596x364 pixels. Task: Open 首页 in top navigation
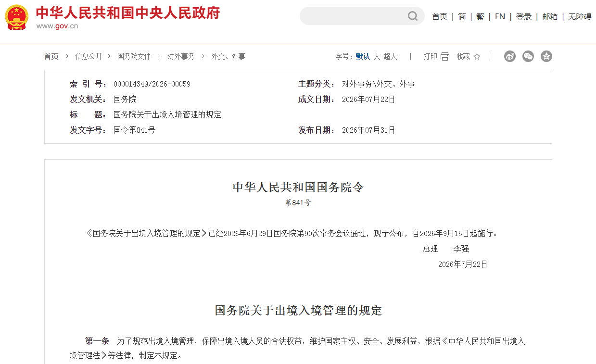tap(440, 17)
